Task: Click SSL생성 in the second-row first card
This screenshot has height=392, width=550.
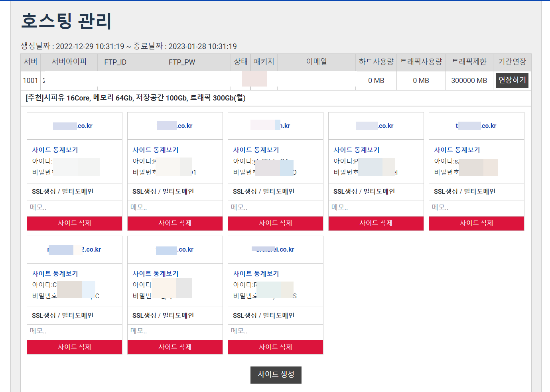Action: pos(41,315)
